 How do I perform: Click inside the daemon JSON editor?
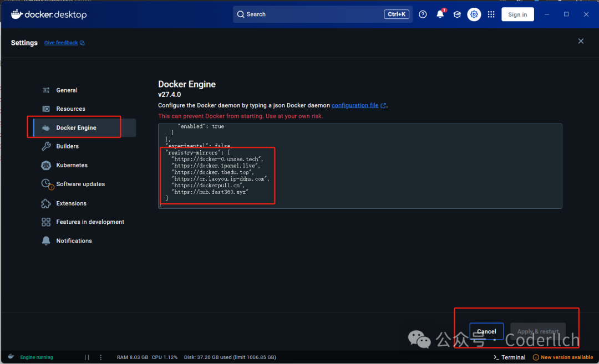pos(360,166)
